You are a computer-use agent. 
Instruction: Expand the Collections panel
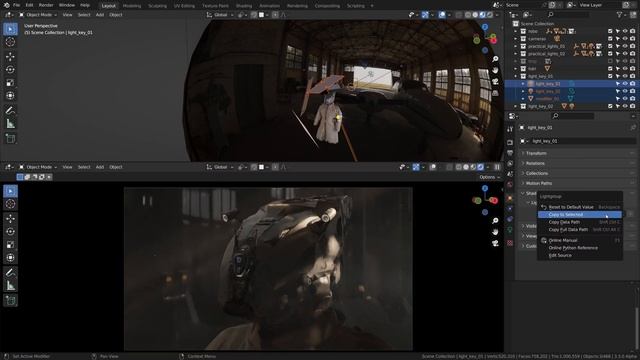(578, 173)
